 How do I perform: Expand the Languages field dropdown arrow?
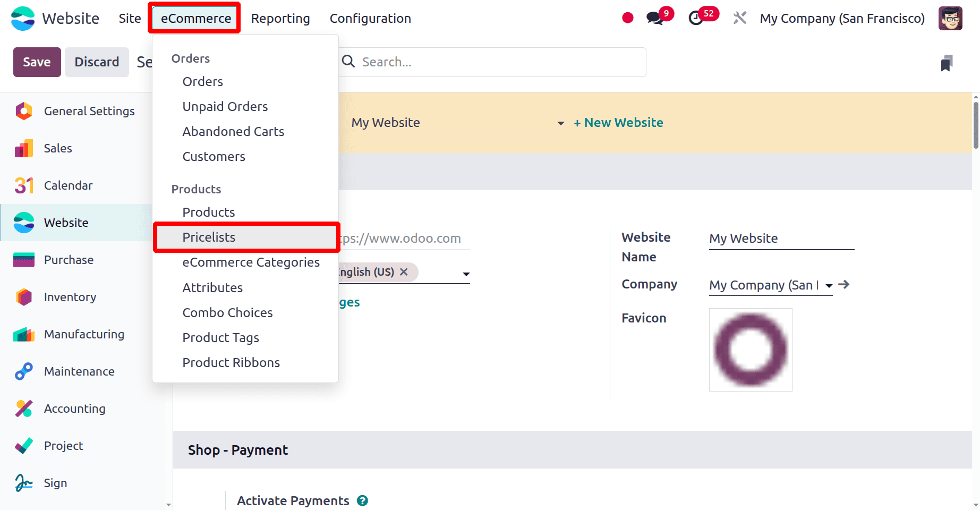click(x=466, y=274)
